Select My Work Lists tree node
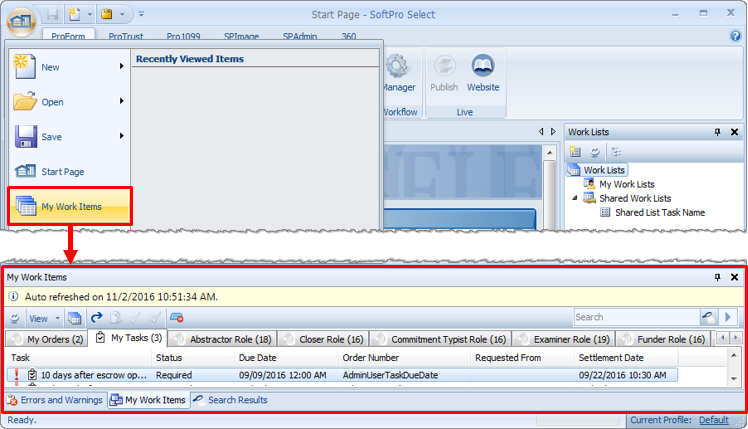This screenshot has width=748, height=429. click(627, 184)
